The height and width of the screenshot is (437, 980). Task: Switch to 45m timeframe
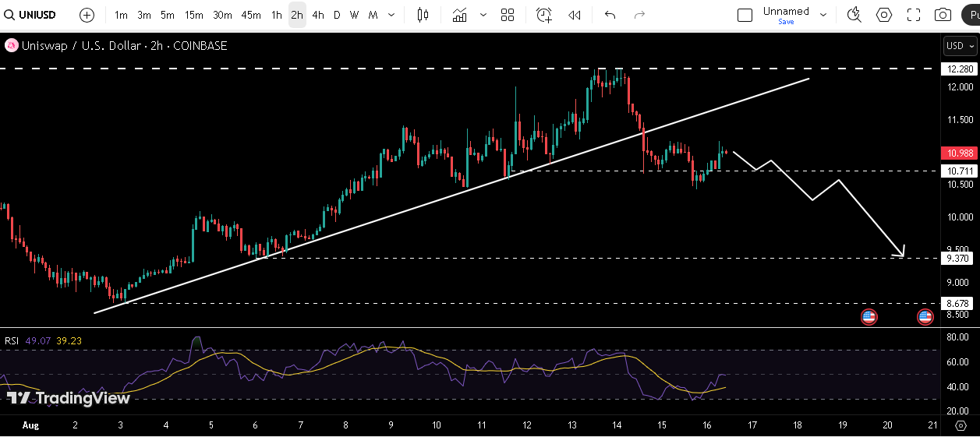(251, 15)
